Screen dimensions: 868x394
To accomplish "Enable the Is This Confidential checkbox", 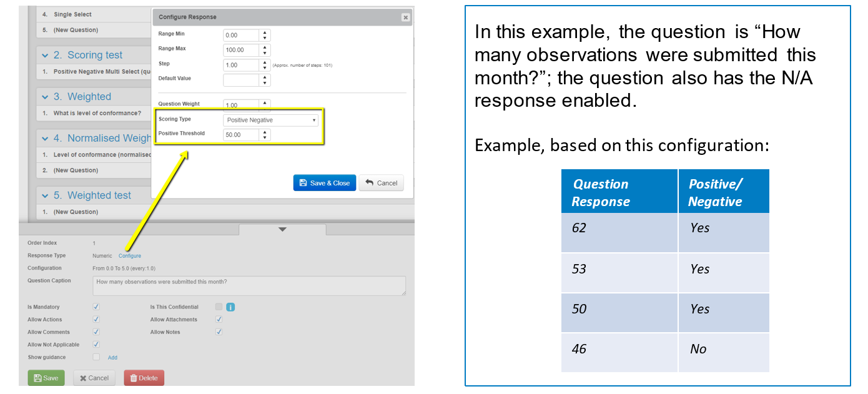I will tap(219, 307).
